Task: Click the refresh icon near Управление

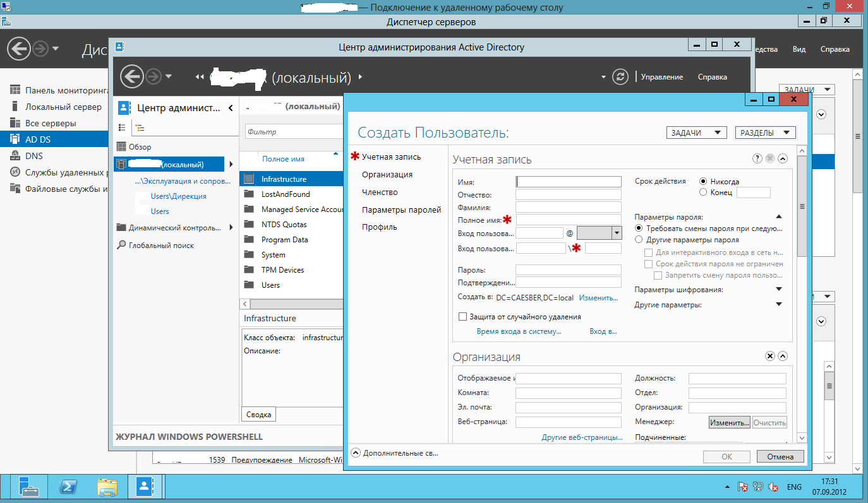Action: tap(621, 76)
